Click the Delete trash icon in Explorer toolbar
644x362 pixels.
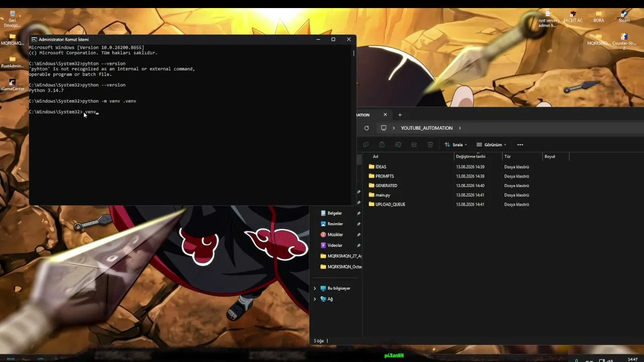pos(430,145)
